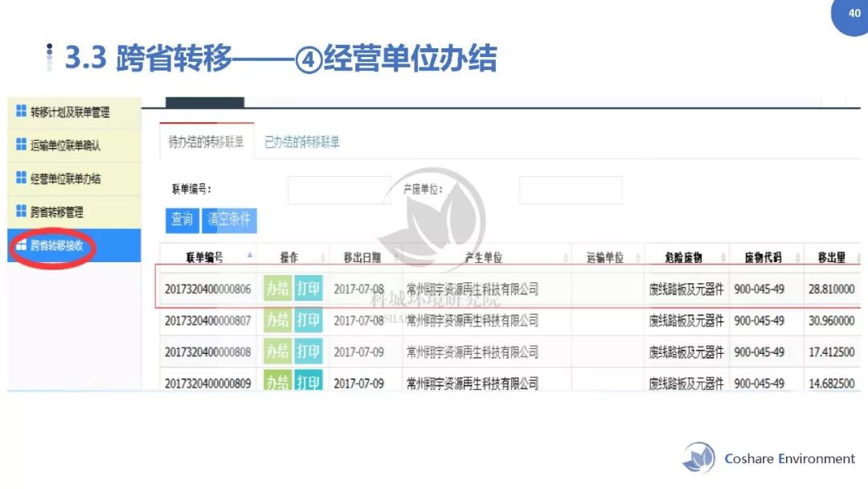The image size is (868, 489).
Task: Click grid icon beside 转移计划及联单管理
Action: coord(21,113)
